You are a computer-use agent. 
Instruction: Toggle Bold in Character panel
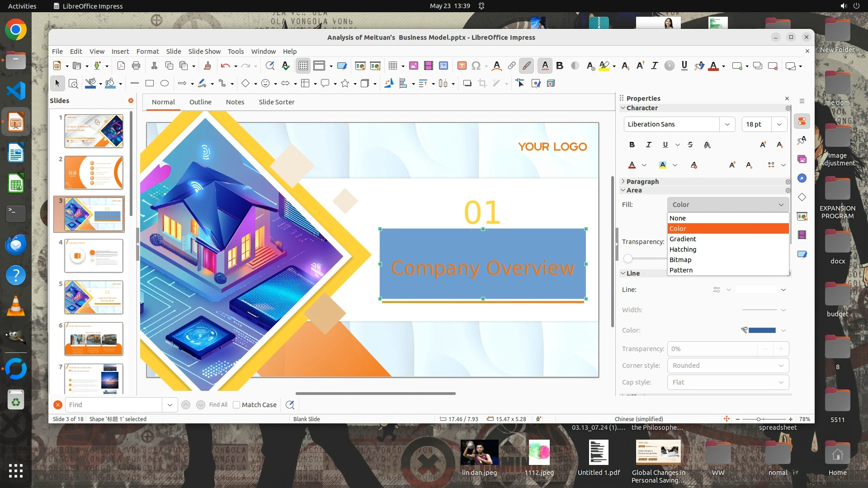[x=632, y=145]
